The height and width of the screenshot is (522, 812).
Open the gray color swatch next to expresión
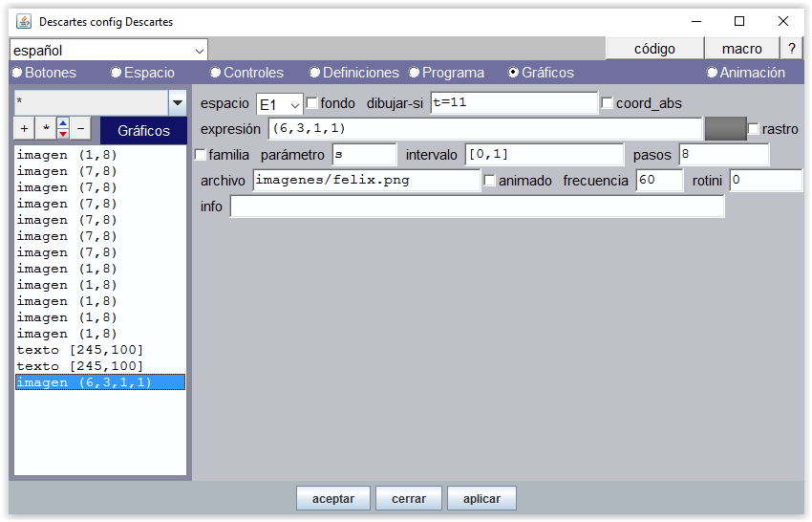724,129
